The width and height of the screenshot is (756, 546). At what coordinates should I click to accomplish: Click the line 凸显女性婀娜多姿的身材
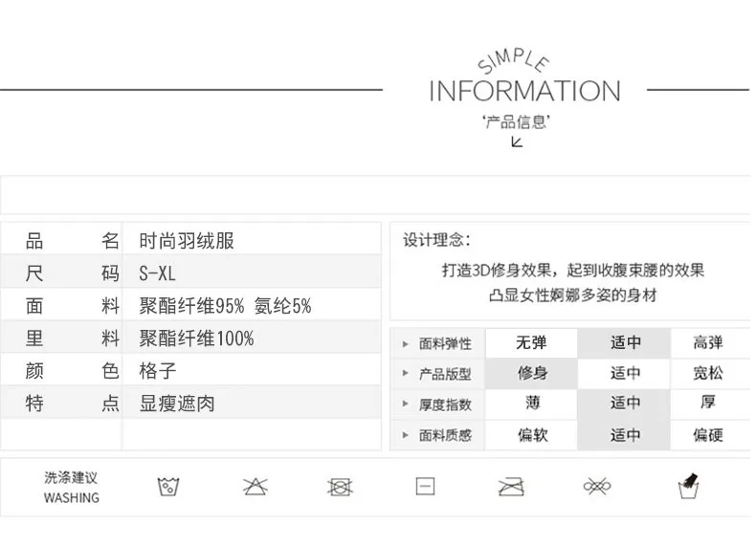[x=573, y=295]
